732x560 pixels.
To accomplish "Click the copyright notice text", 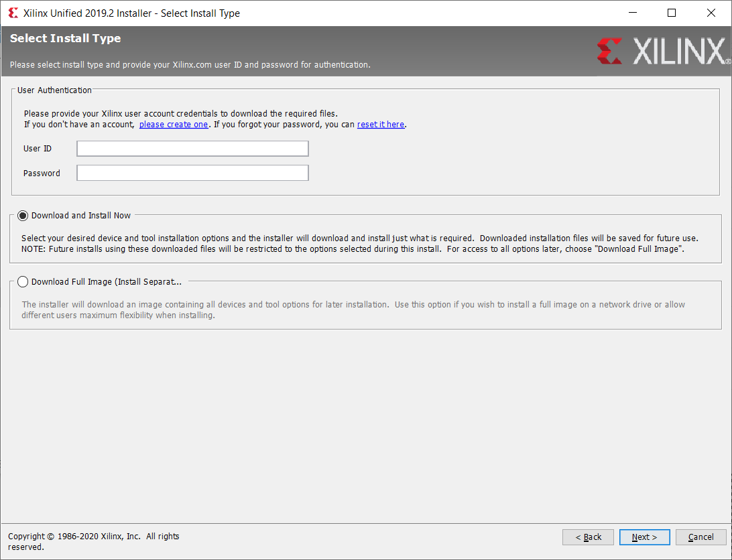I will pos(93,541).
